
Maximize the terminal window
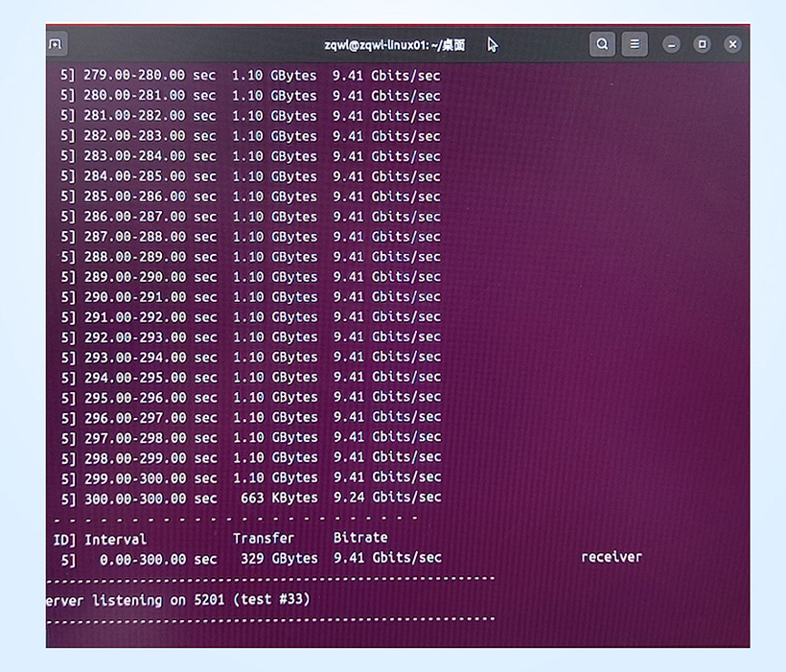pyautogui.click(x=702, y=44)
